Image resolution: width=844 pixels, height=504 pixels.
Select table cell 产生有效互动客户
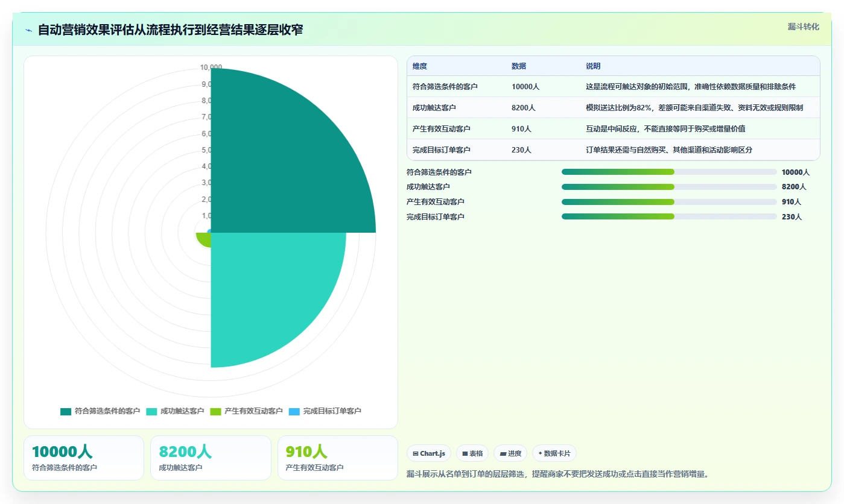[442, 128]
